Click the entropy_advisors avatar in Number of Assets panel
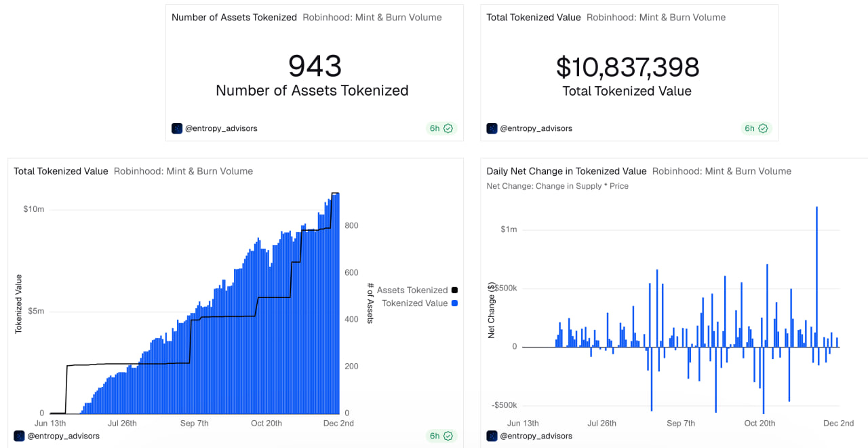The width and height of the screenshot is (868, 448). click(x=177, y=128)
